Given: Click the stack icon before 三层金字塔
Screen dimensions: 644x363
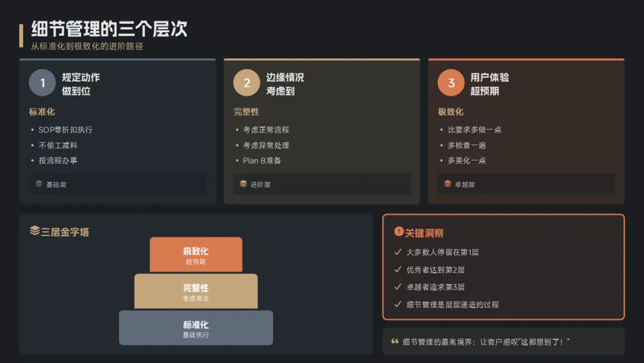Looking at the screenshot, I should click(x=35, y=231).
